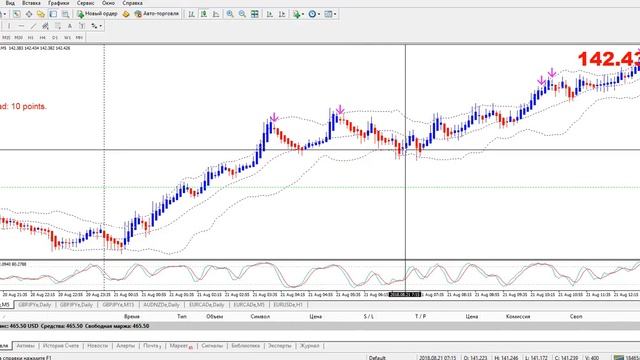Select the text 'A' tool

pos(70,26)
